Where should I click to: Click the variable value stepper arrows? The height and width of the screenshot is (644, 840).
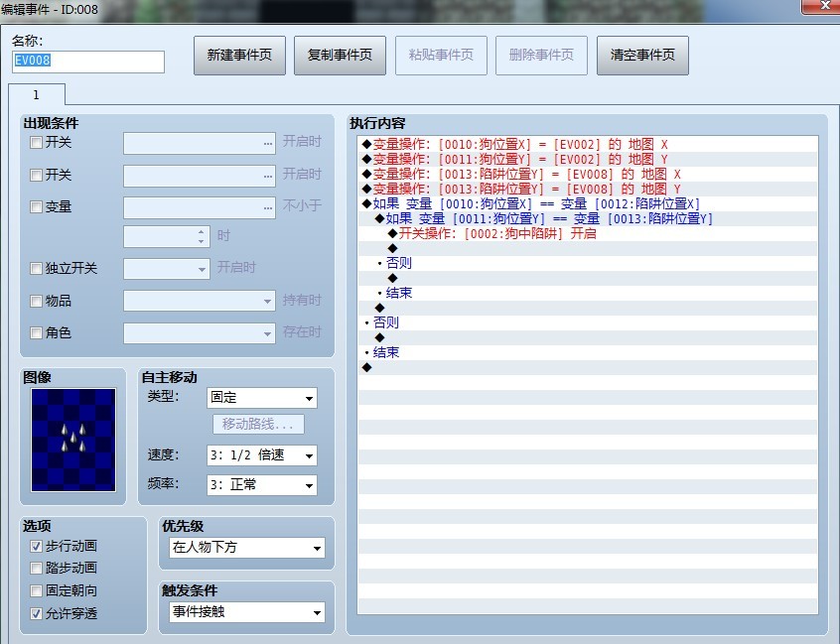201,236
